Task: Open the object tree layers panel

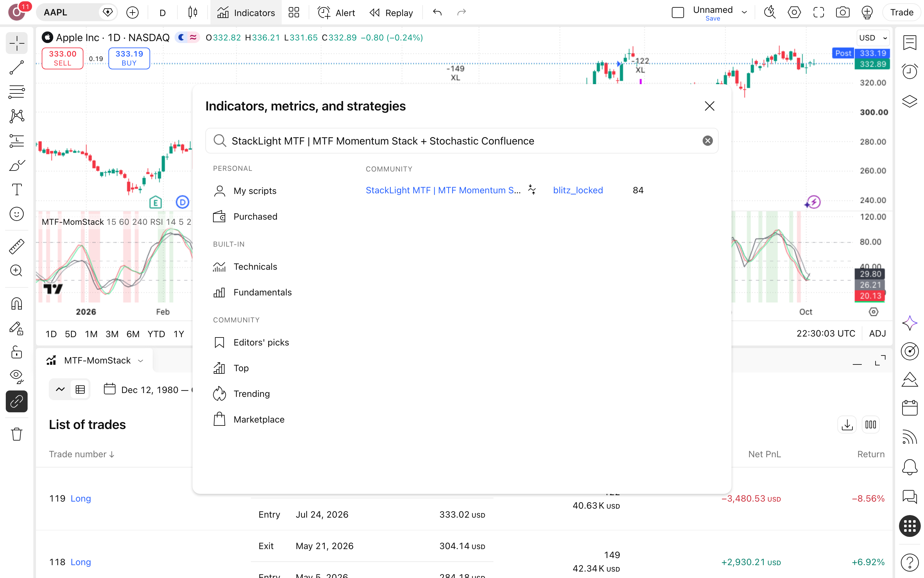Action: click(x=910, y=101)
